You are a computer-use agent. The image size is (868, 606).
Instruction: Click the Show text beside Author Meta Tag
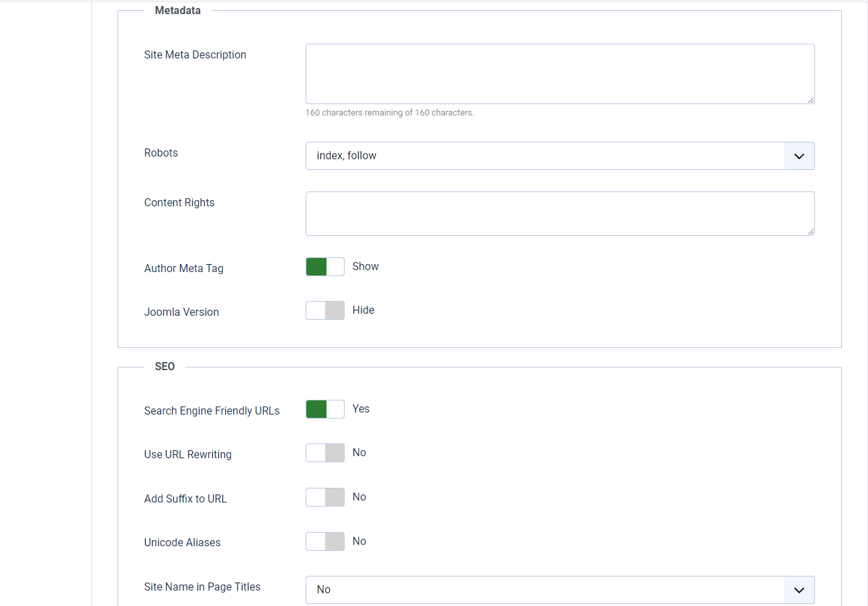pyautogui.click(x=365, y=267)
